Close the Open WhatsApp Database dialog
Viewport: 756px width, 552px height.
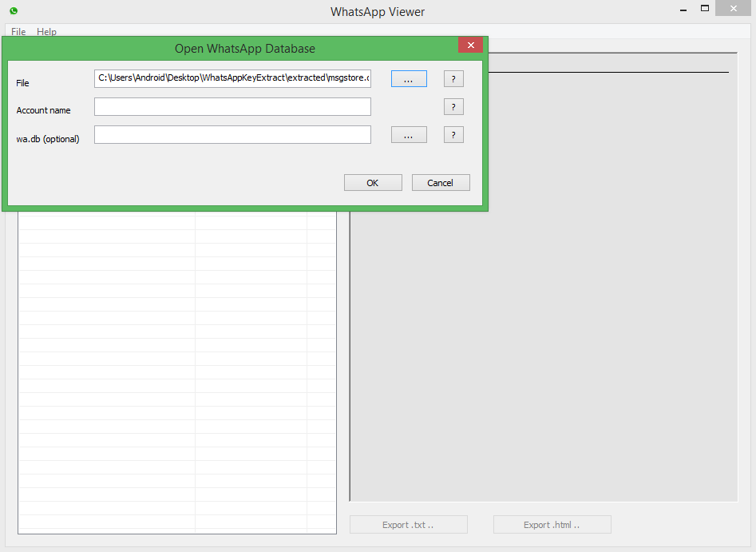point(470,45)
